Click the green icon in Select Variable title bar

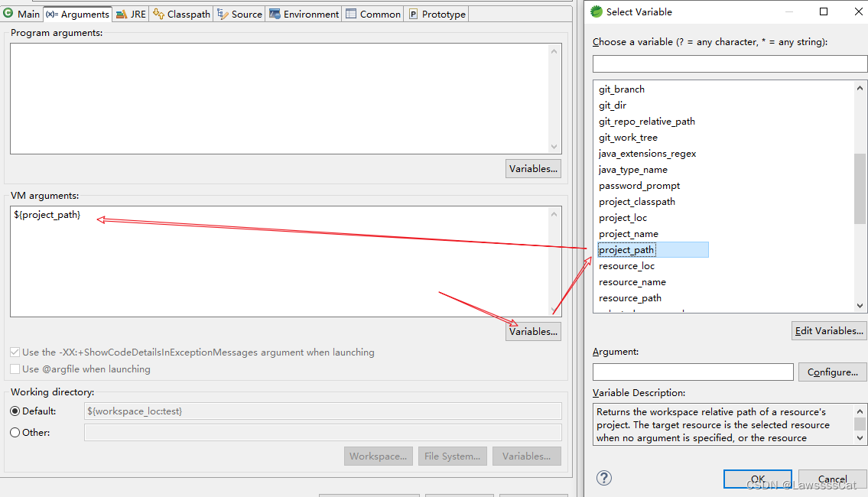(x=595, y=11)
